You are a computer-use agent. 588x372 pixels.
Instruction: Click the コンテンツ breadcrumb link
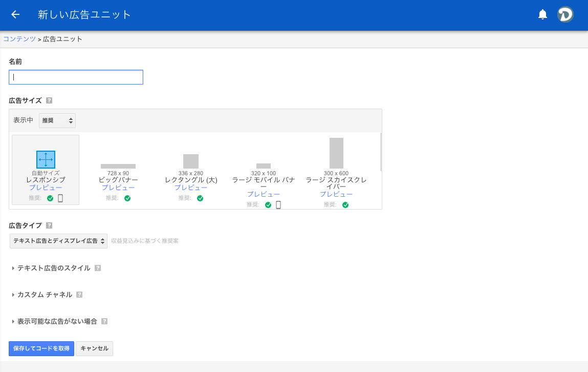pyautogui.click(x=19, y=39)
